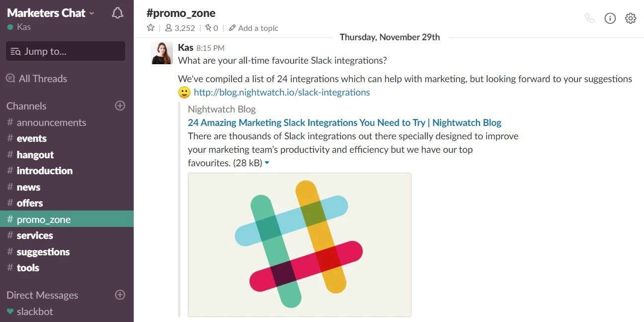Select the #tools channel
This screenshot has width=644, height=322.
28,268
